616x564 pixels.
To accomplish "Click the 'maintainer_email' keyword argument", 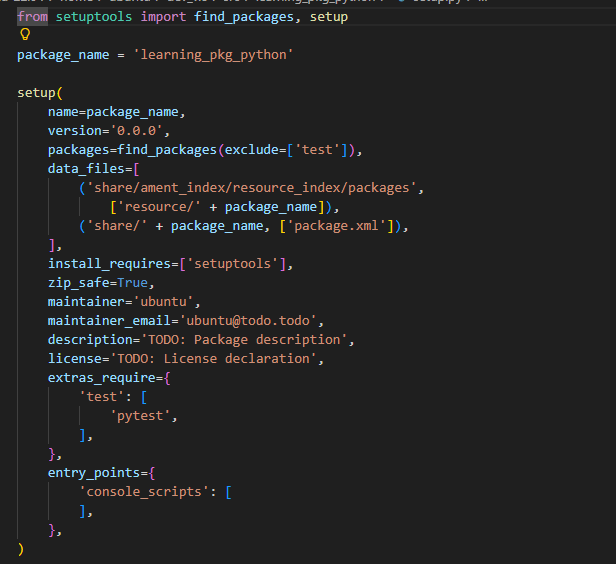I will (x=109, y=321).
